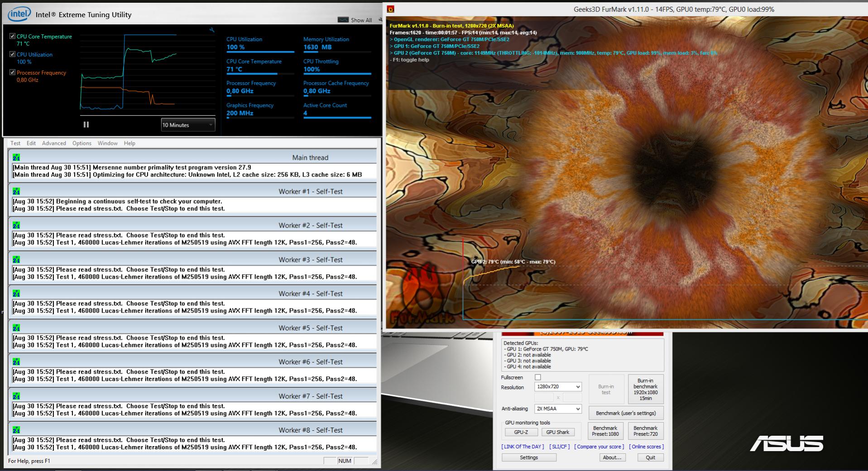
Task: Click the Prime95 icon of Worker #1 window
Action: (x=16, y=191)
